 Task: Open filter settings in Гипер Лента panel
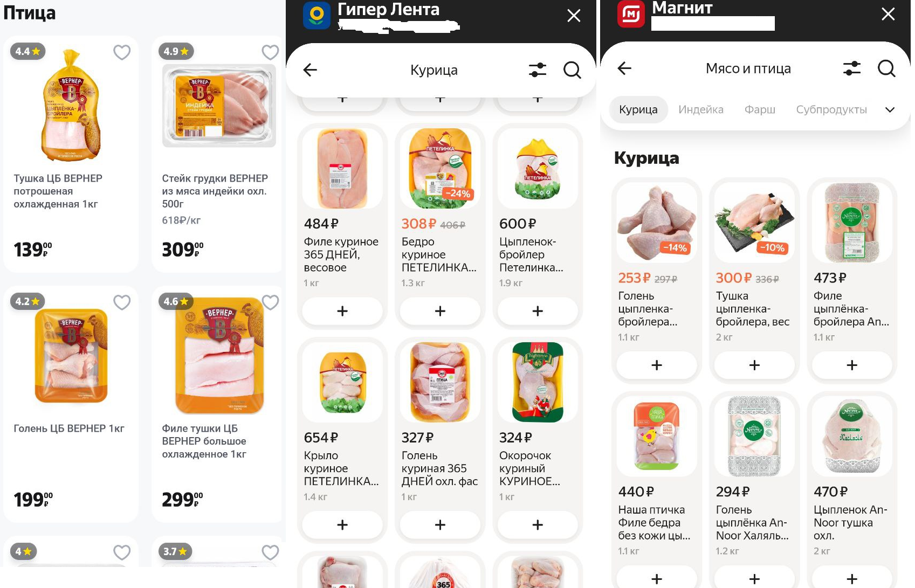click(x=537, y=70)
